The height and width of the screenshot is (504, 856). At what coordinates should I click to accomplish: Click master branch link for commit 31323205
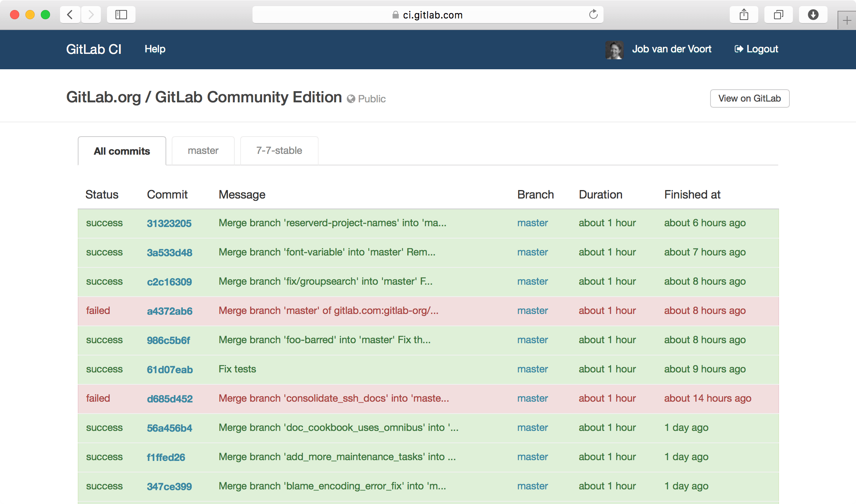coord(532,223)
